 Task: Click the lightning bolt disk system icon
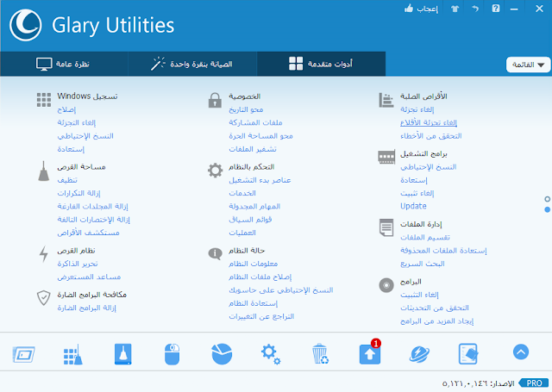(44, 254)
